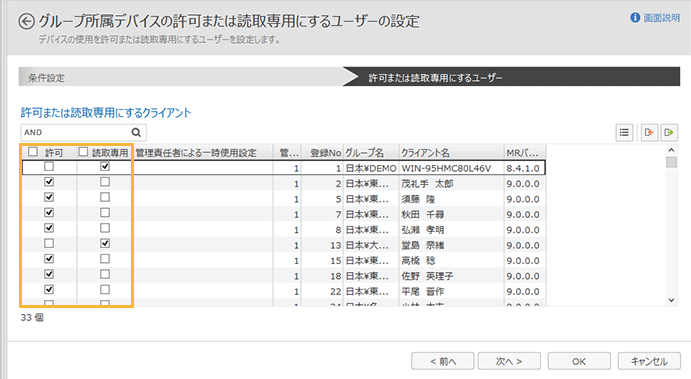Click group cell 日本¥DEMO
691x379 pixels.
pos(371,168)
